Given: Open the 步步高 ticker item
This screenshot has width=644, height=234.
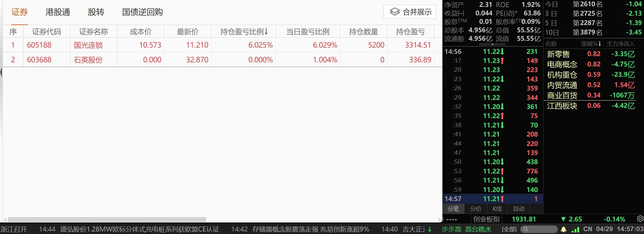Looking at the screenshot, I should [x=451, y=229].
